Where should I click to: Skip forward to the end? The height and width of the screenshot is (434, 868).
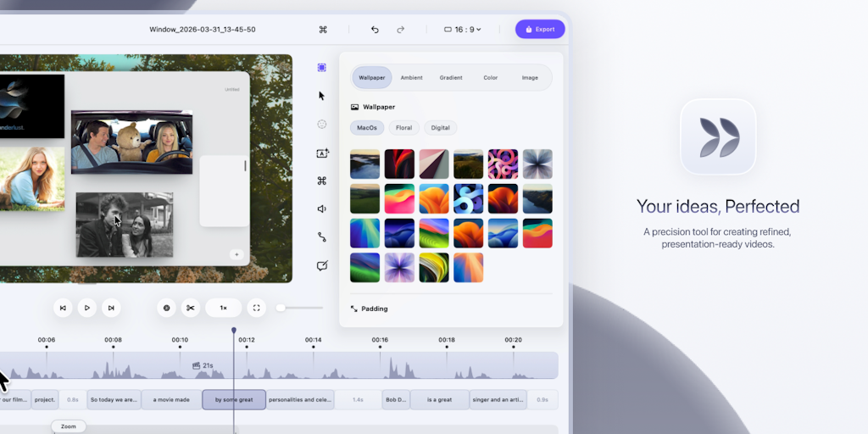pos(111,308)
